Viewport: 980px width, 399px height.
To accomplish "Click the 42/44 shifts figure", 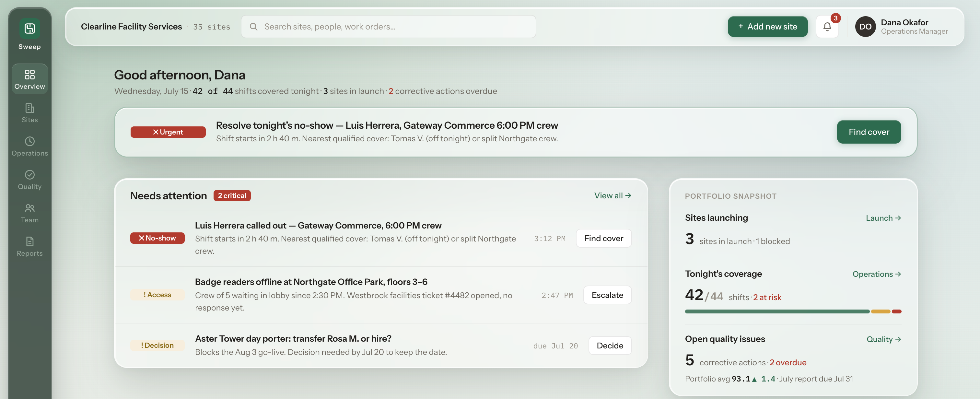I will [x=704, y=295].
